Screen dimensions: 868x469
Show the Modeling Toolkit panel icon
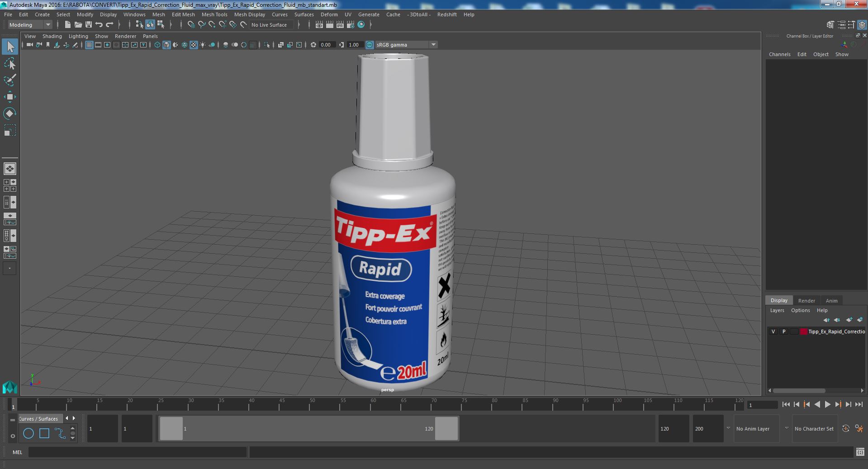[830, 25]
